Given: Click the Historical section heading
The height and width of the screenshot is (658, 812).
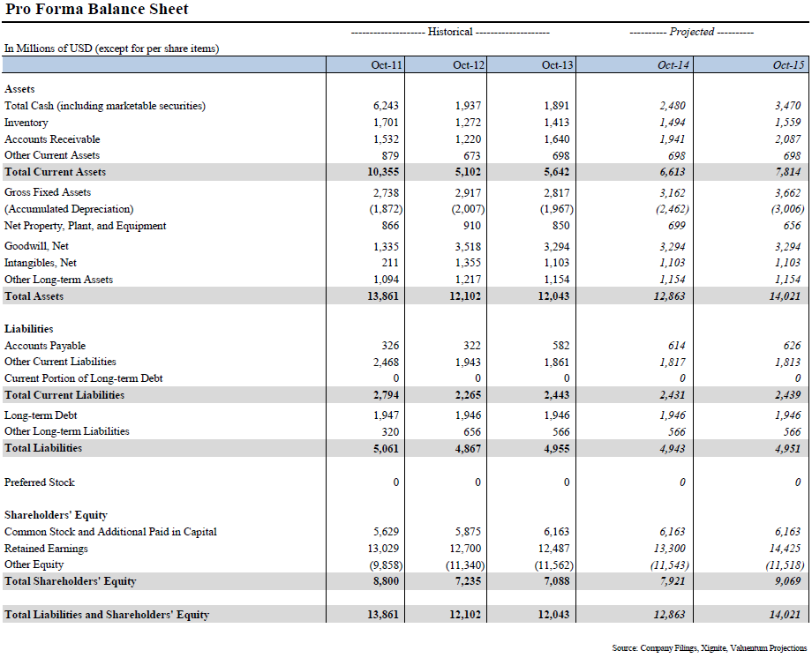Looking at the screenshot, I should 451,31.
